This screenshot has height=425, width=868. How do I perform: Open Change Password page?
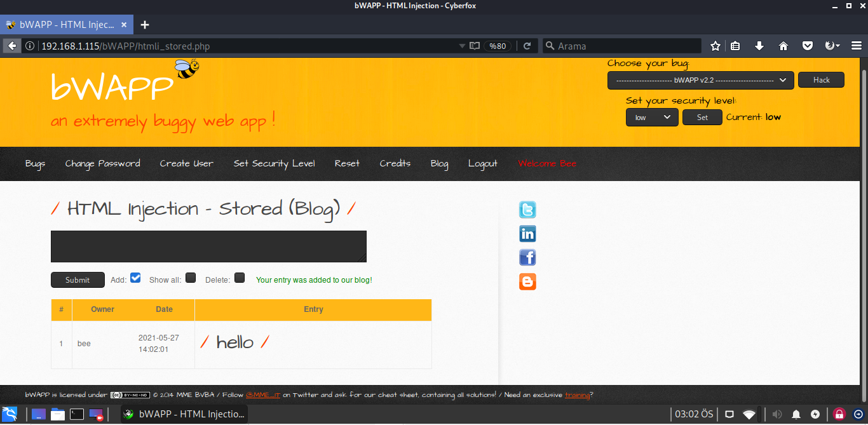coord(103,164)
